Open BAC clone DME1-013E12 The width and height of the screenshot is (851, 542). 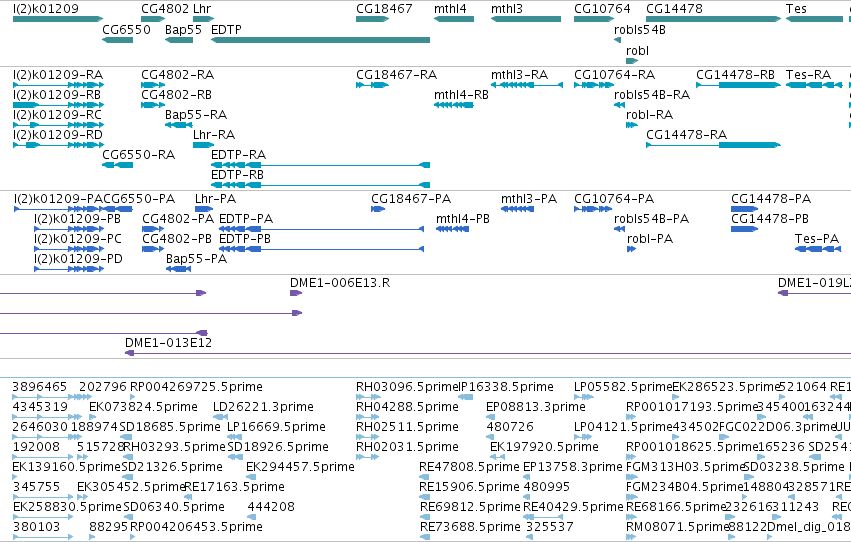pos(168,342)
